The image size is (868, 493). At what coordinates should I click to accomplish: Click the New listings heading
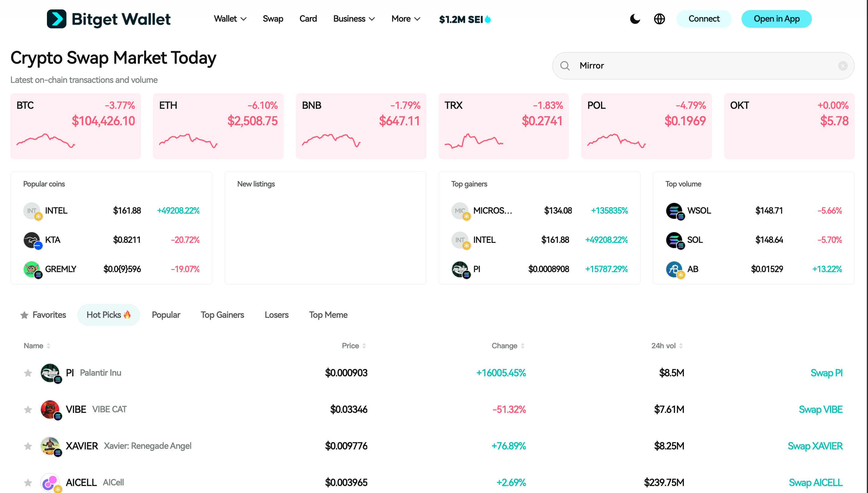click(x=256, y=184)
